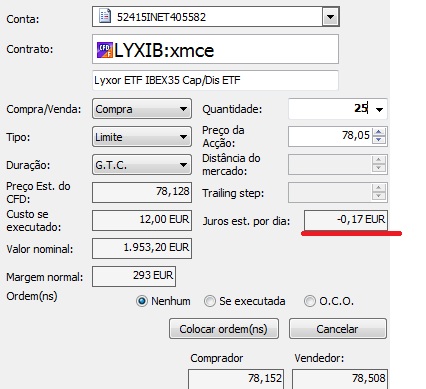Click Distância do mercado up arrow
The height and width of the screenshot is (389, 426).
tap(379, 160)
